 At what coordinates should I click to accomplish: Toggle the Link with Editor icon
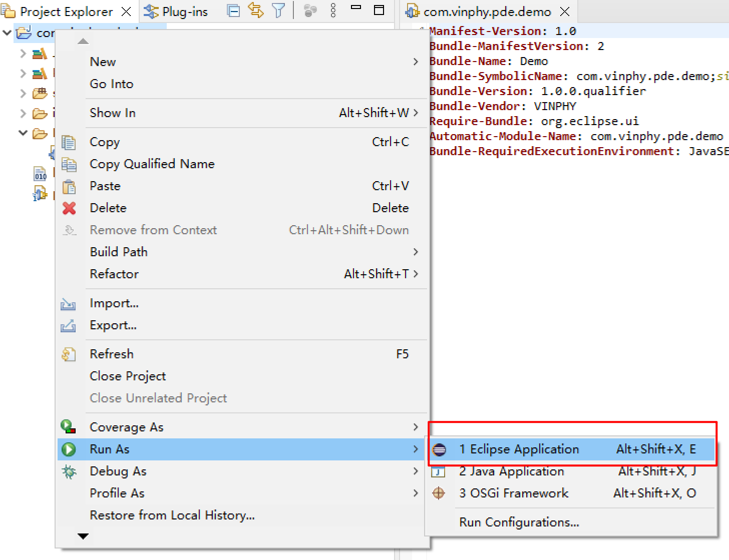click(x=256, y=11)
